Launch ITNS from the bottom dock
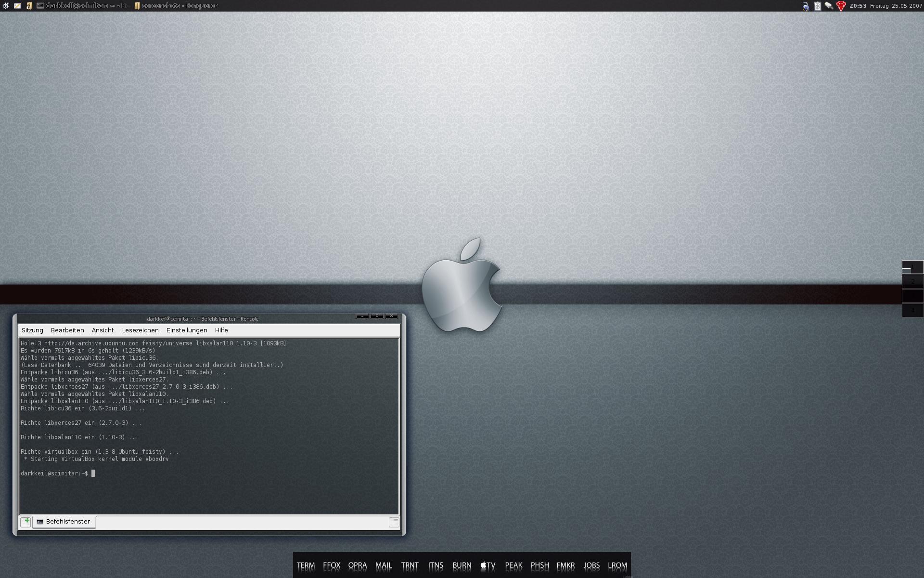Image resolution: width=924 pixels, height=578 pixels. click(x=436, y=565)
